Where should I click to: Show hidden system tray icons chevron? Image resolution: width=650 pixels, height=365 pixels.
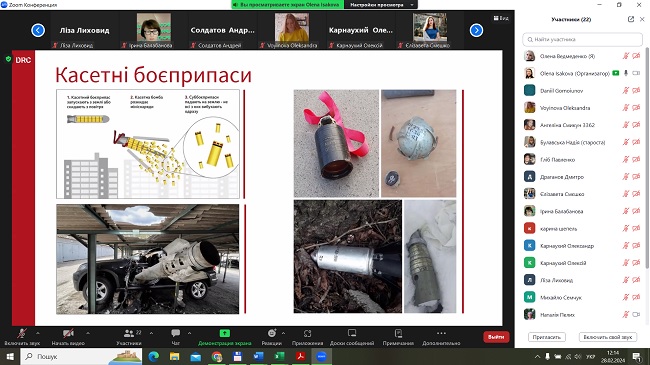[538, 356]
